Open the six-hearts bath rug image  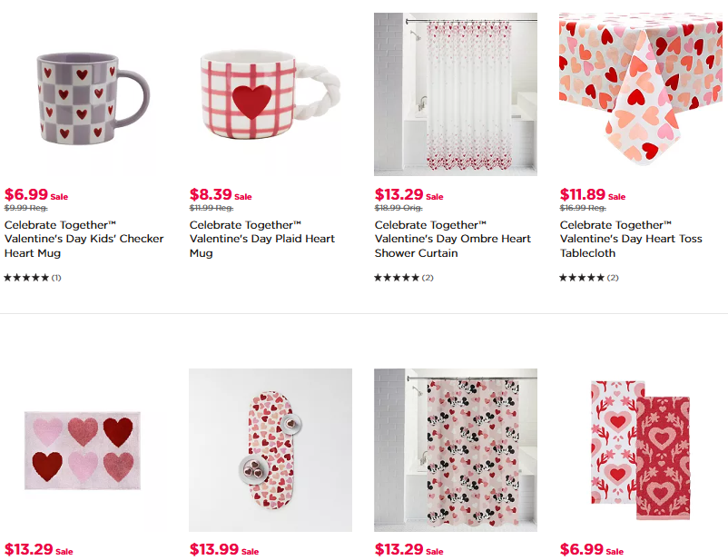click(x=85, y=450)
